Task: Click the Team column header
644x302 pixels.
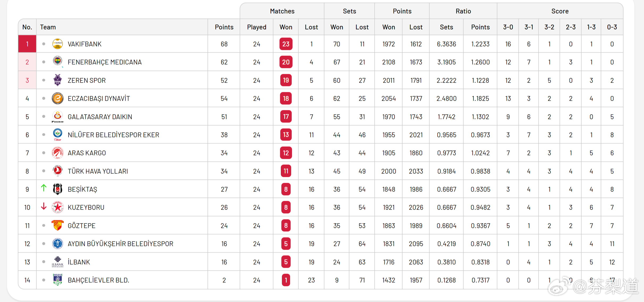Action: point(48,27)
